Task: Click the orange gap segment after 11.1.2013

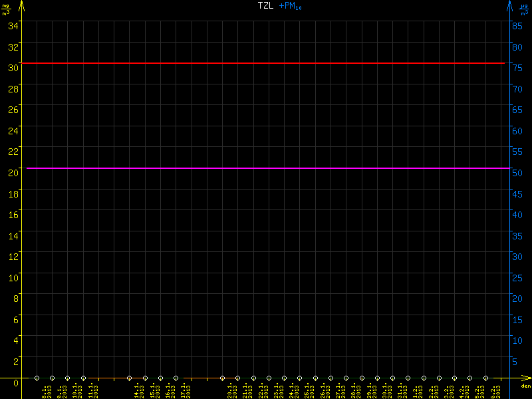Action: (x=106, y=378)
